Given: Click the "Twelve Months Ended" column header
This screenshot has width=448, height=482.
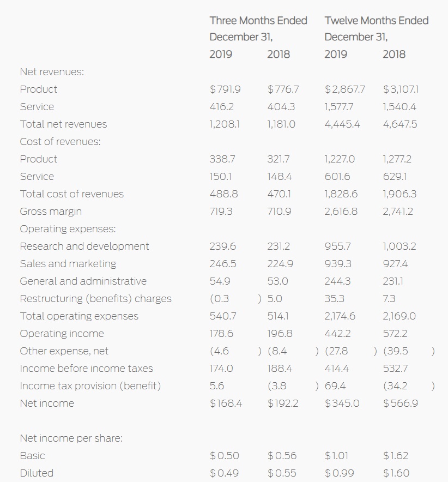Looking at the screenshot, I should [376, 21].
